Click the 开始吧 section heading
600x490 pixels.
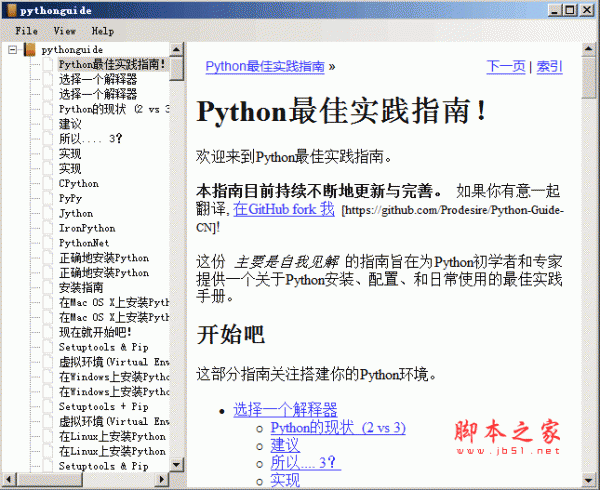(230, 335)
